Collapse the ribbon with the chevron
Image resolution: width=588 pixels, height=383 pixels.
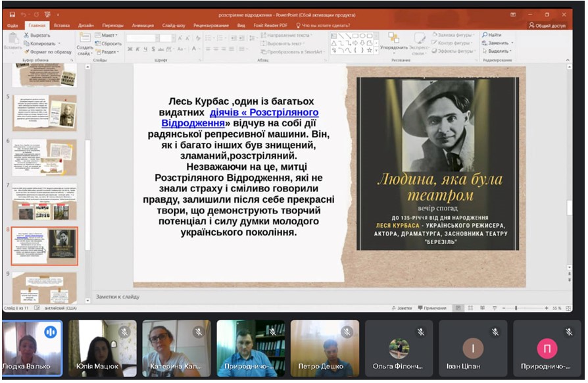point(568,60)
